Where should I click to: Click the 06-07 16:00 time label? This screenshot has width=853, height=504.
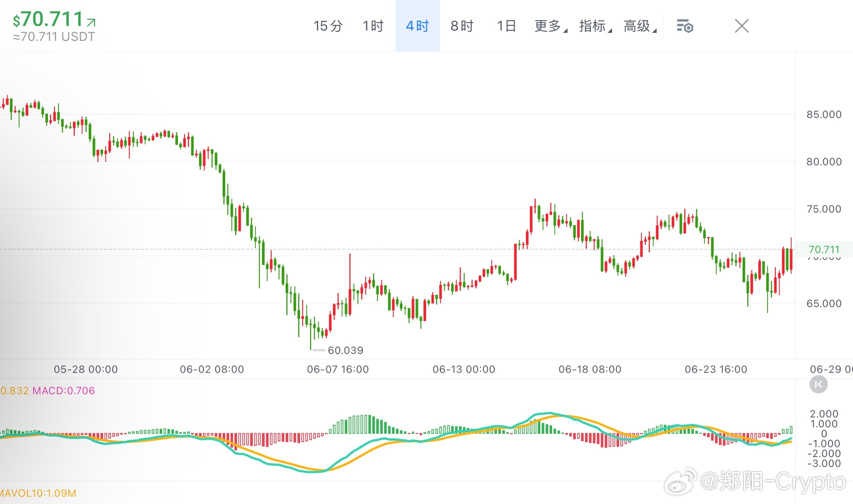point(338,369)
